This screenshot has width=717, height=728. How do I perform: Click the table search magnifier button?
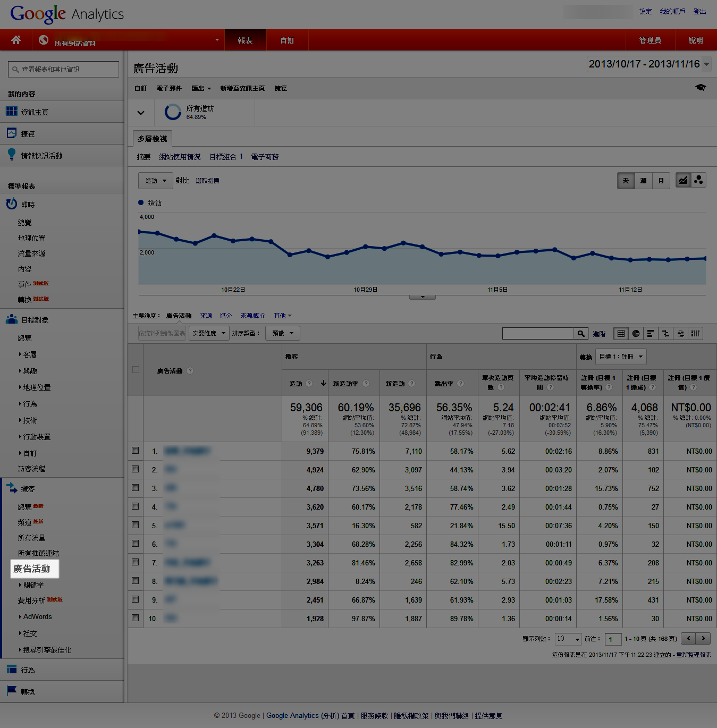point(581,333)
